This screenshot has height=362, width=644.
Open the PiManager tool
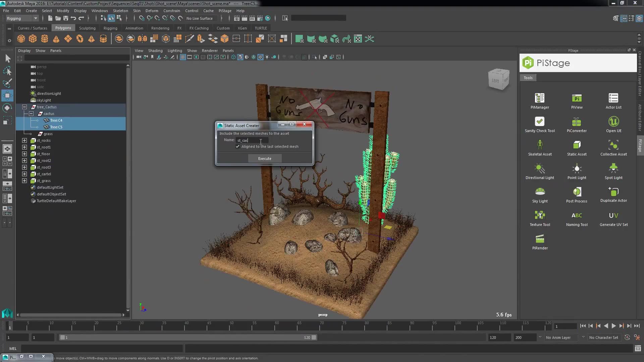tap(539, 98)
